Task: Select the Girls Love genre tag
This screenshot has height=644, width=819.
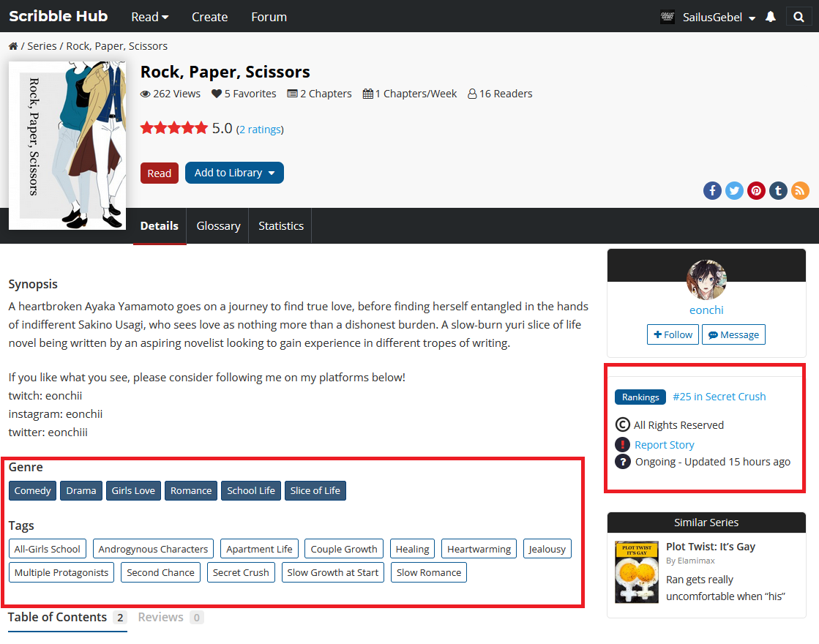Action: (133, 490)
